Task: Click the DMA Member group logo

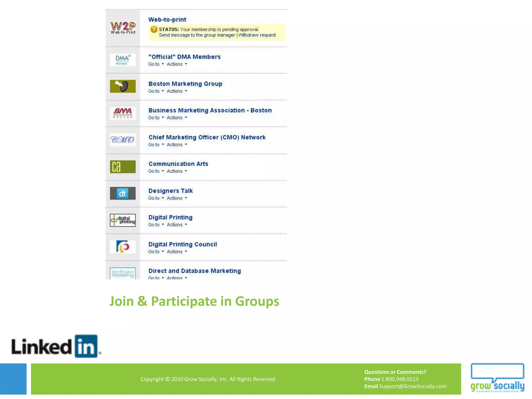Action: [123, 60]
